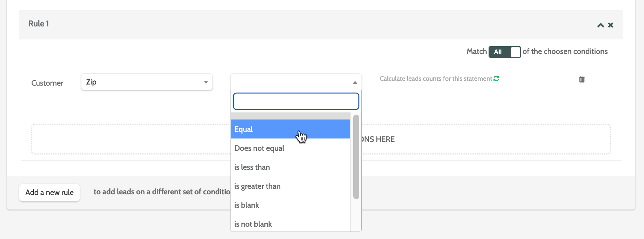This screenshot has width=644, height=239.
Task: Select the empty option above Equal
Action: pyautogui.click(x=290, y=116)
